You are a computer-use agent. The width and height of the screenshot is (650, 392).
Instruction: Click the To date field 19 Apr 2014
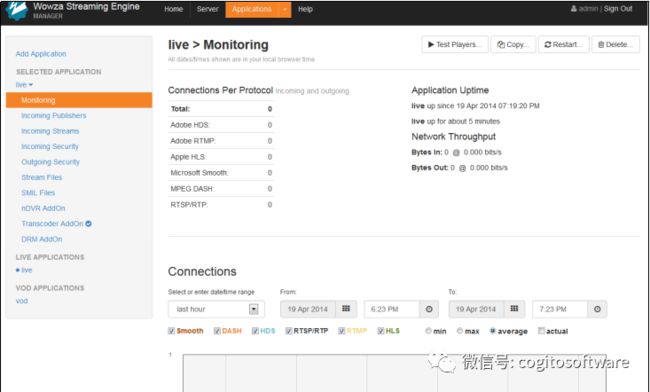pos(476,309)
